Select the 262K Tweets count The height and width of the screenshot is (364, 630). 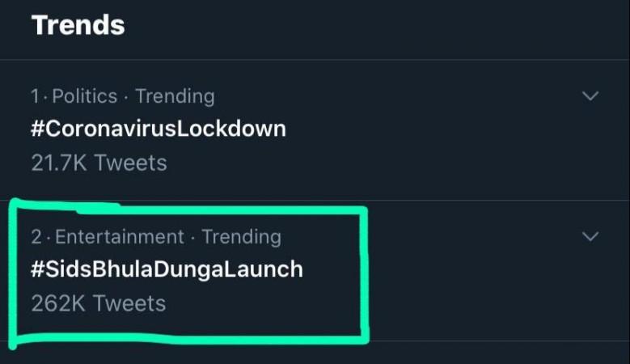(x=99, y=303)
